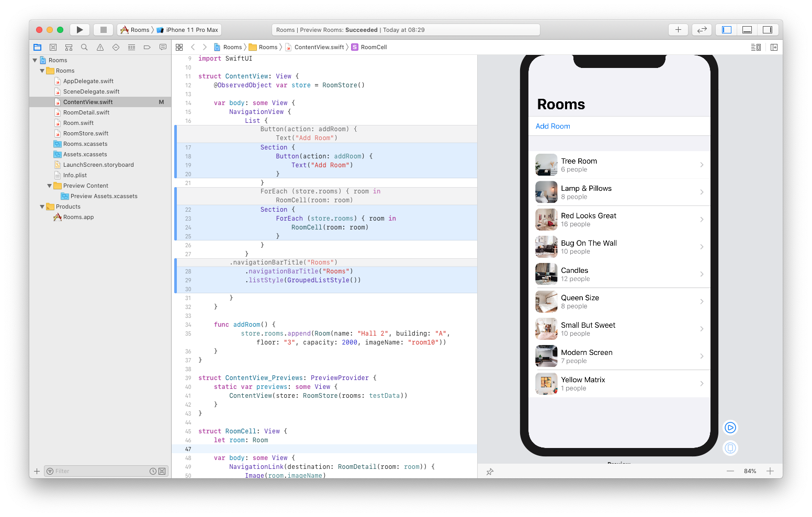Enable Code Review mode with the arrows icon

(x=702, y=29)
